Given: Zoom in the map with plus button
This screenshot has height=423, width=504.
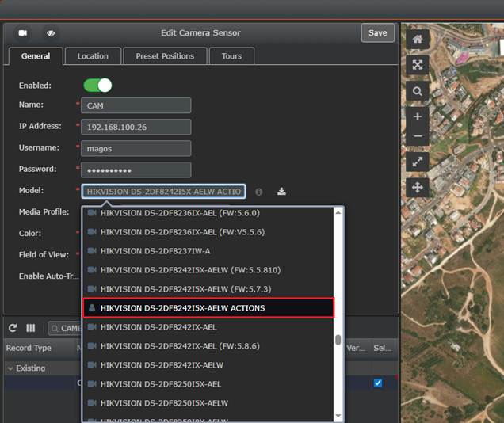Looking at the screenshot, I should point(417,116).
